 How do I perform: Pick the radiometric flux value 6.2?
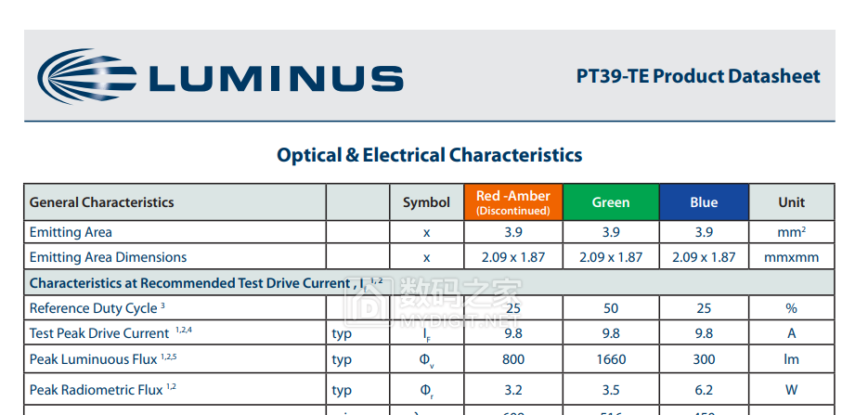tap(704, 390)
